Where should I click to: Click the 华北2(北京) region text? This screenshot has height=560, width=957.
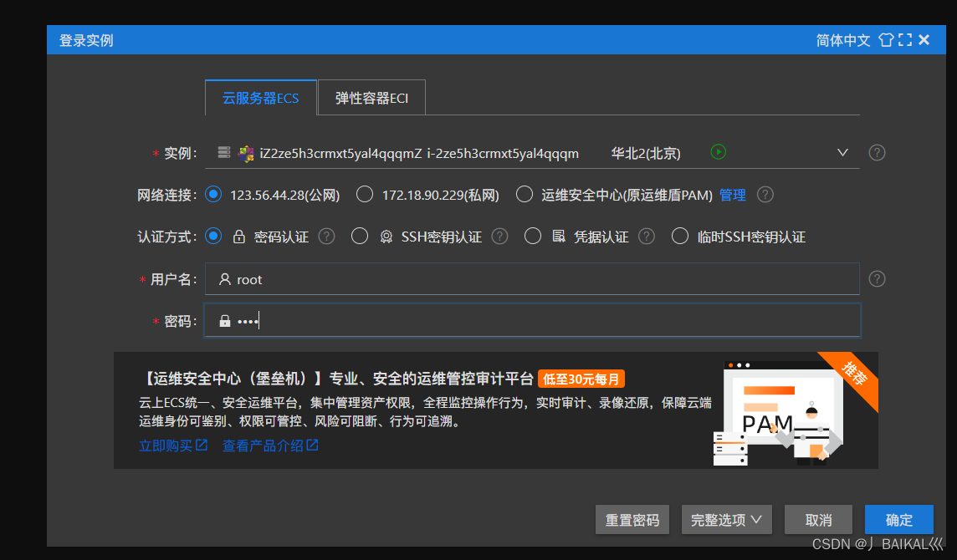point(646,153)
